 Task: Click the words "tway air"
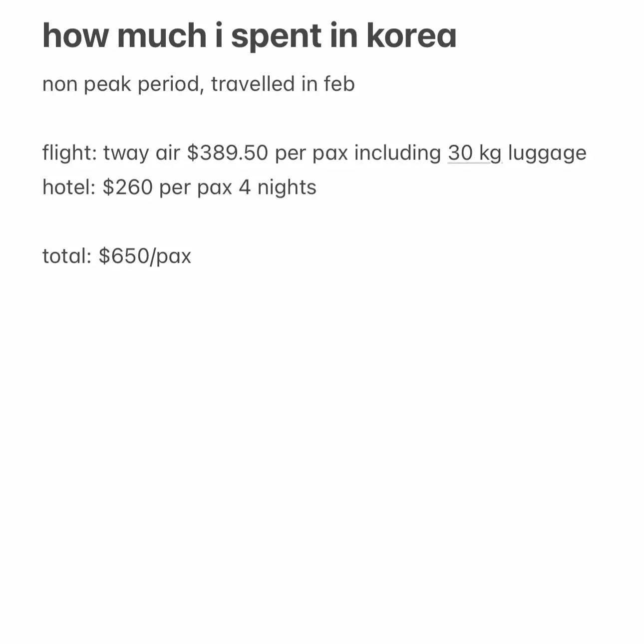141,153
